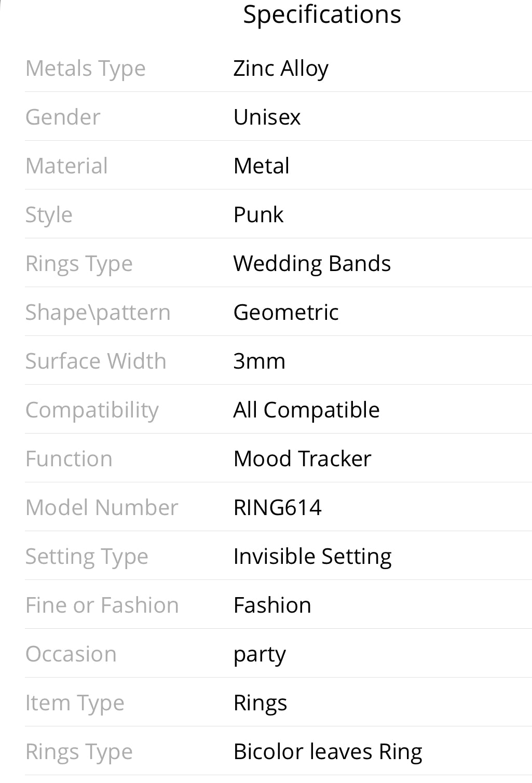Tap the Punk style value
The image size is (532, 783).
coord(258,214)
